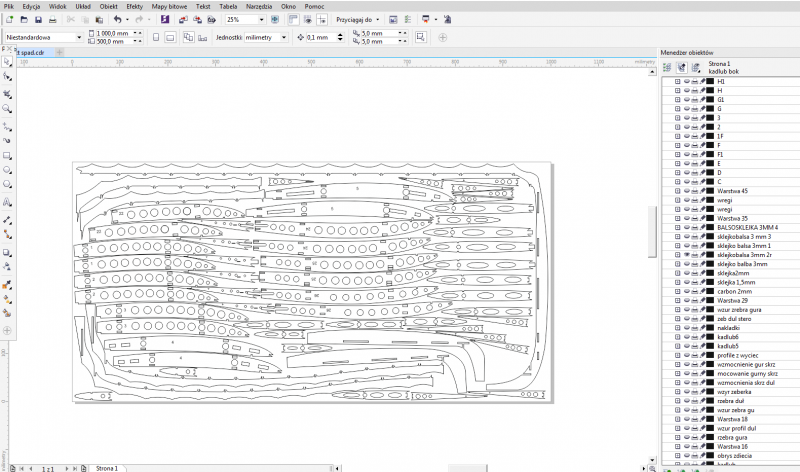Set landscape page orientation
Viewport: 800px width, 472px height.
pos(170,37)
